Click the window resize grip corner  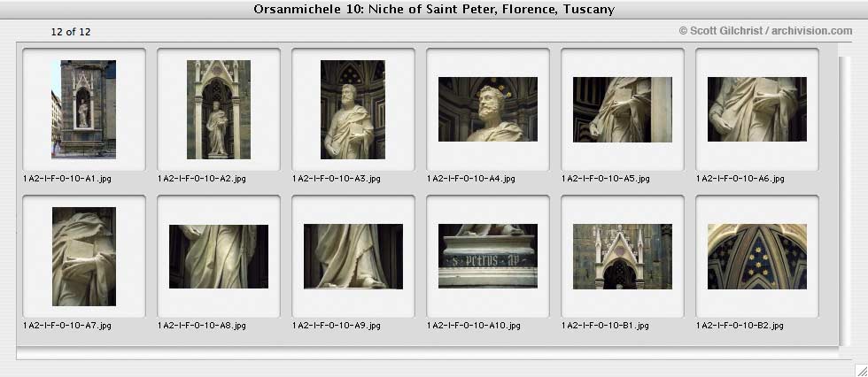click(861, 370)
